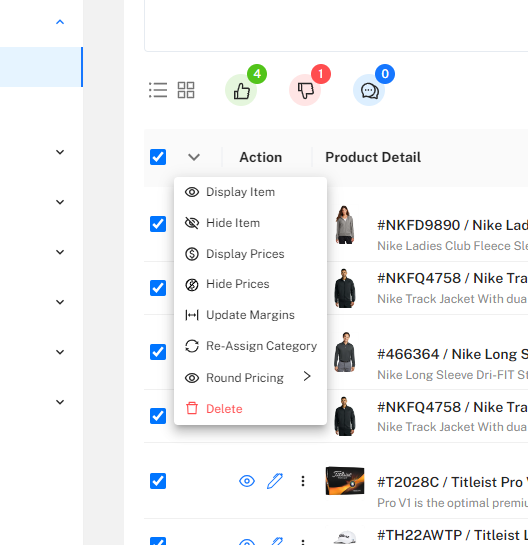Select the highlighted active sidebar item
528x545 pixels.
41,67
